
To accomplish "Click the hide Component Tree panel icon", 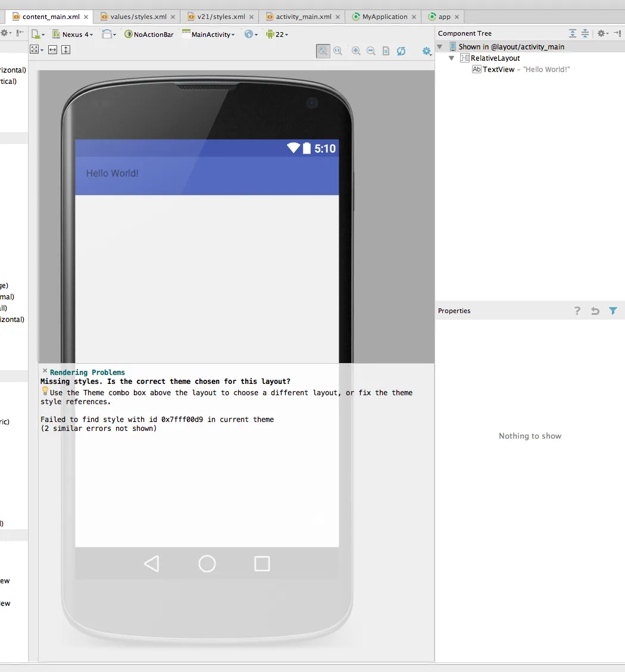I will [x=617, y=33].
